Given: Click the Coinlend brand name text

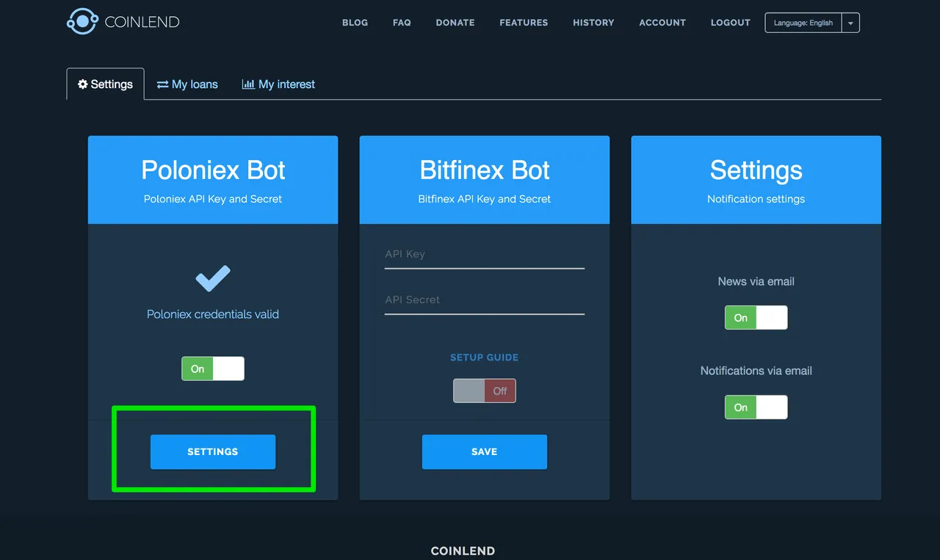Looking at the screenshot, I should [x=142, y=22].
